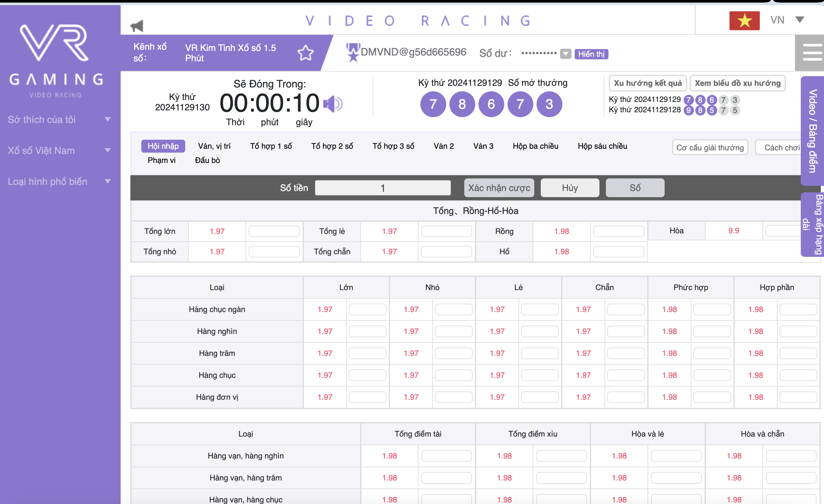824x504 pixels.
Task: Toggle balance display with Hiển thị
Action: (591, 54)
